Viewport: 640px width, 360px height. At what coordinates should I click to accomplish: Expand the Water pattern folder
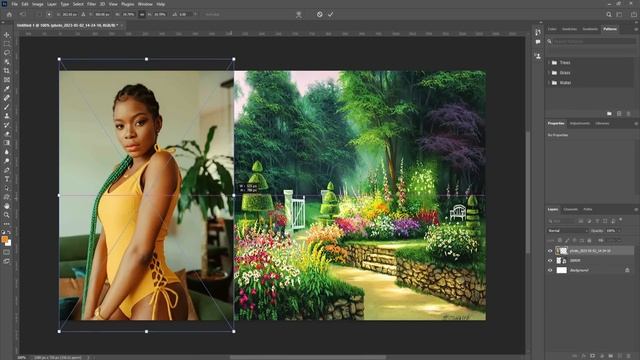pos(549,82)
